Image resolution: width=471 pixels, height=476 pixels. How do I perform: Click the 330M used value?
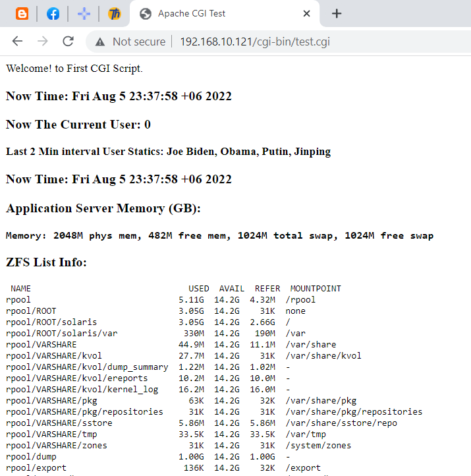click(194, 334)
